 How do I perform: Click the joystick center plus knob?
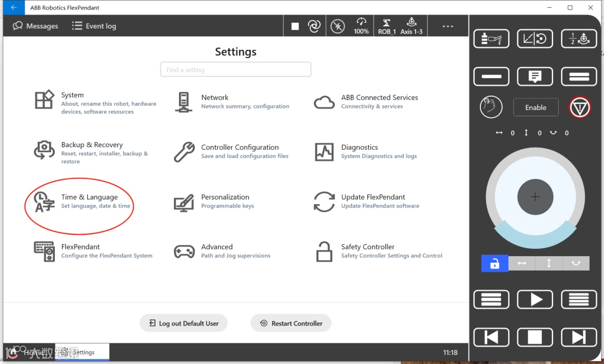(535, 197)
